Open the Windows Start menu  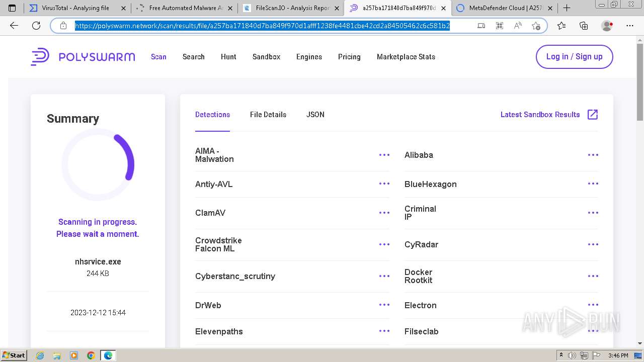[14, 355]
